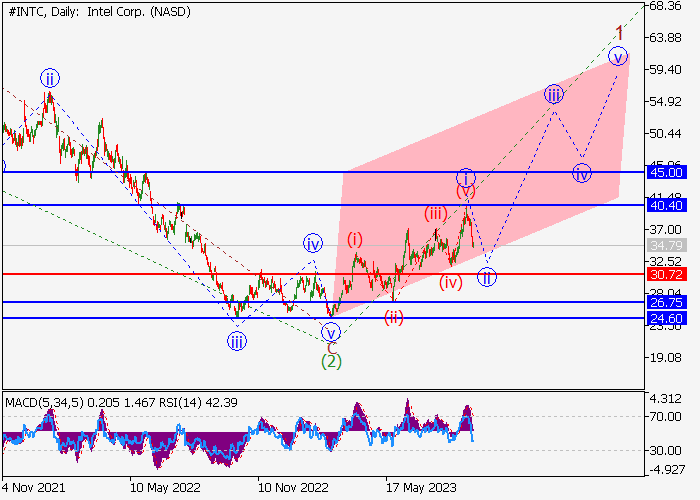Select the blue 40.40 price level tag
Screen dimensions: 700x500
(x=666, y=205)
